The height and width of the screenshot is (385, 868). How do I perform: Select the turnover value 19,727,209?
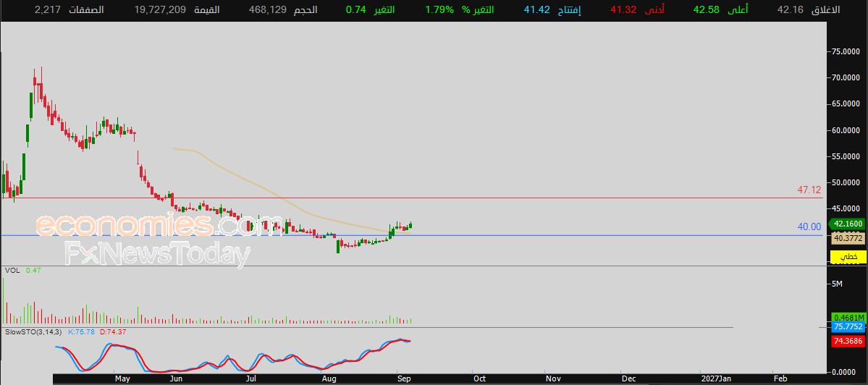coord(161,10)
